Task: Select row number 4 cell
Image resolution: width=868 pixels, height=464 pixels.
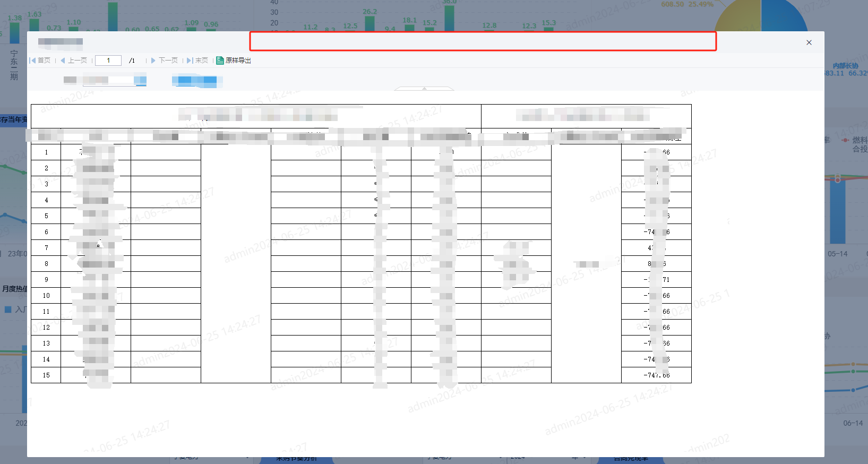Action: point(46,200)
